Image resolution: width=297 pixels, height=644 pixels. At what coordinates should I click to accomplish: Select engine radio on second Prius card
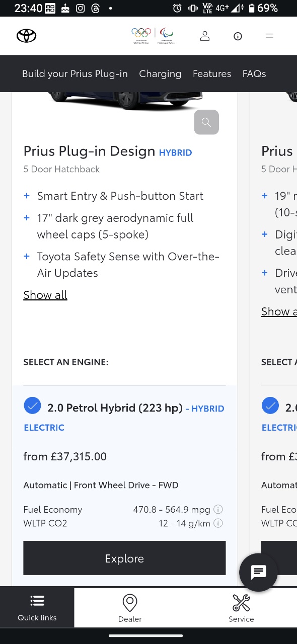270,406
